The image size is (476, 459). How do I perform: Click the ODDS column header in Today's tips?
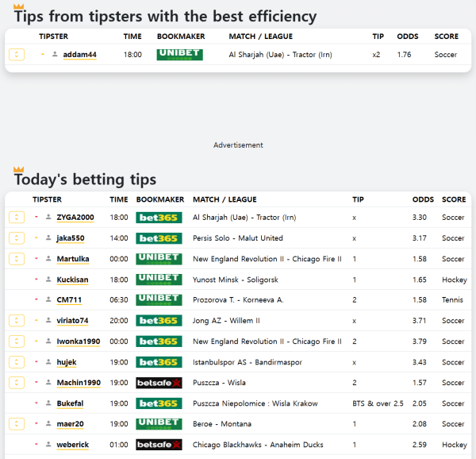pos(423,199)
